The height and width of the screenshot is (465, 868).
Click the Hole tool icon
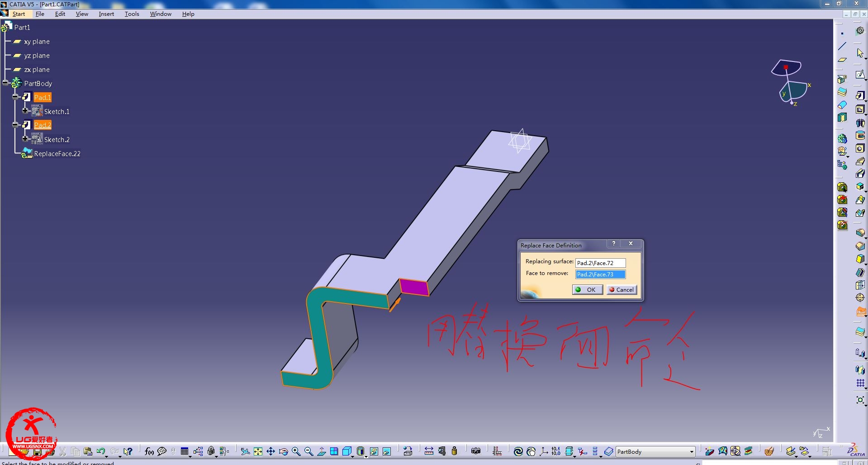coord(860,148)
